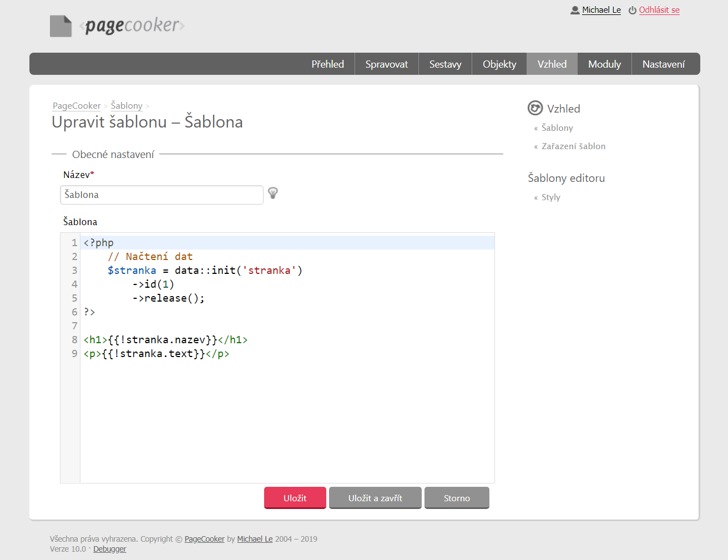
Task: Click the pagecooker logo text
Action: [132, 26]
